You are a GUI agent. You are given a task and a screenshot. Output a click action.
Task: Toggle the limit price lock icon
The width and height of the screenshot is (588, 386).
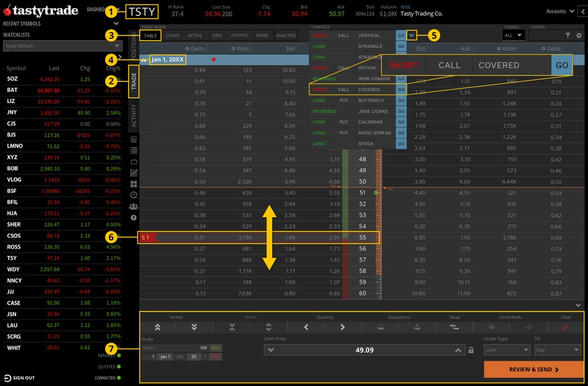(x=470, y=350)
